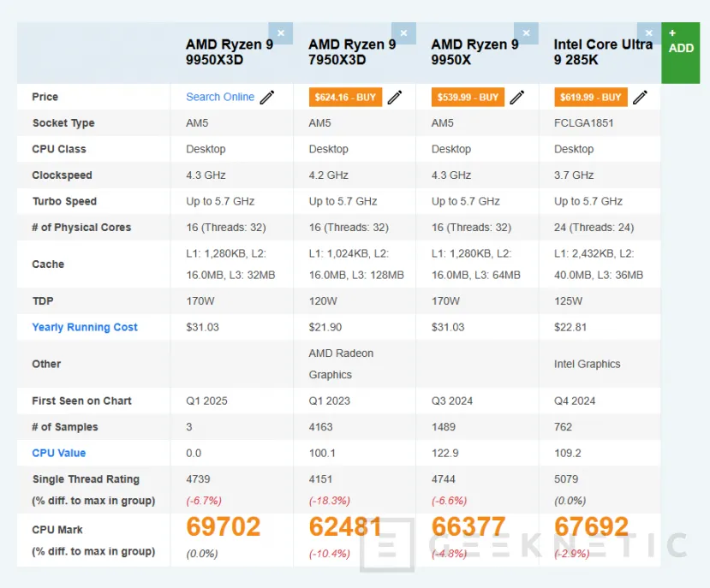Click Q3 2024 first seen value
The width and height of the screenshot is (710, 588).
(x=452, y=401)
